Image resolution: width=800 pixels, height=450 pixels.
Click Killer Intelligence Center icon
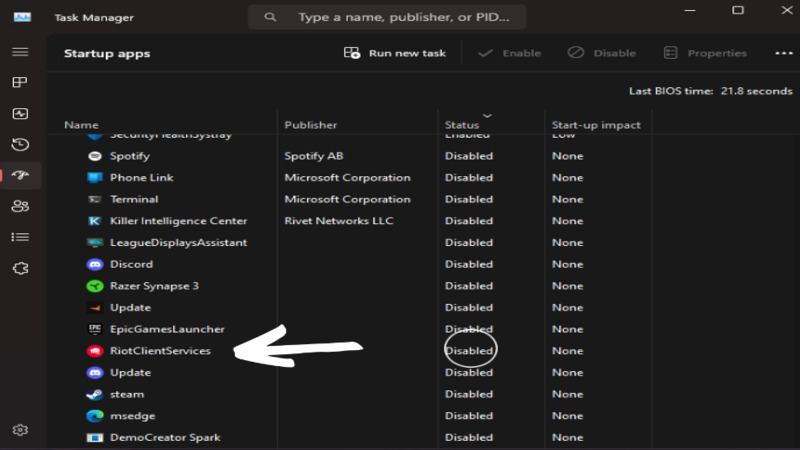point(95,221)
